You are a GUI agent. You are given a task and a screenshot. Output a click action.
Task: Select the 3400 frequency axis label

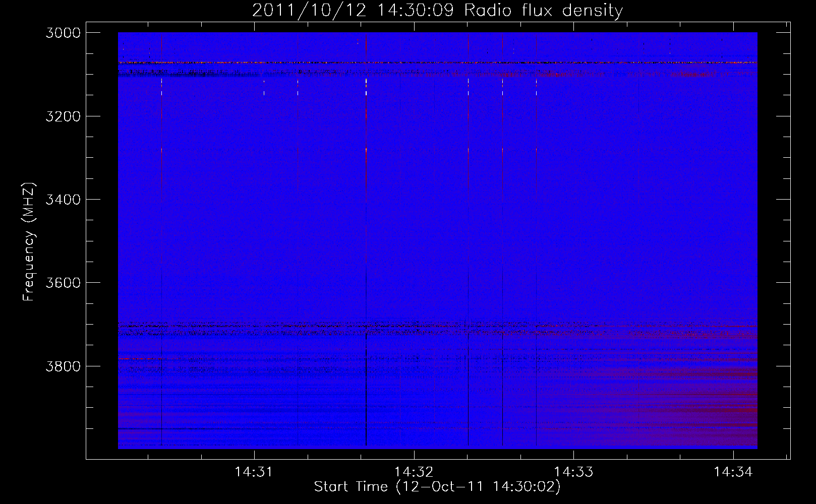(x=63, y=200)
